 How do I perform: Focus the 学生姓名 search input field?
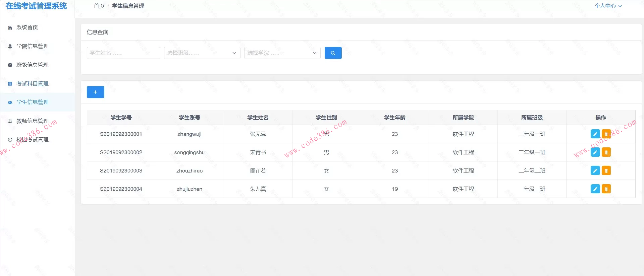[x=123, y=53]
